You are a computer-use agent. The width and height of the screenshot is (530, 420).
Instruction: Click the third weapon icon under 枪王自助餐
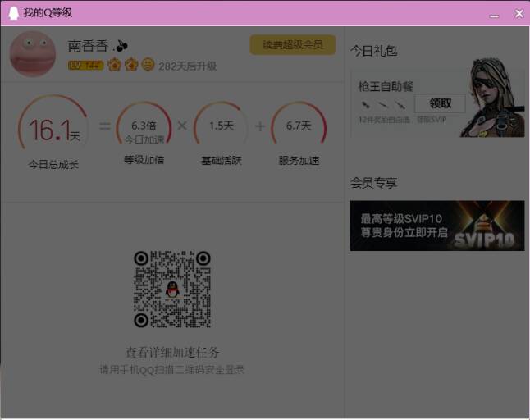click(400, 105)
